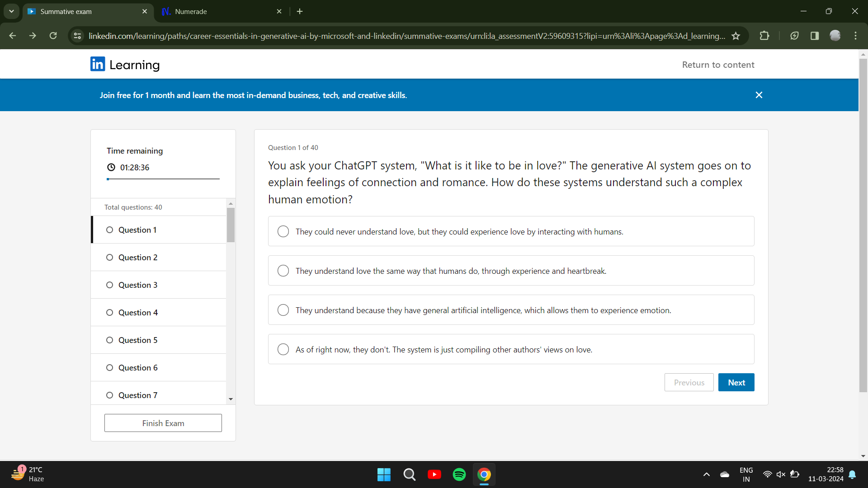Reload the page with the refresh icon
This screenshot has width=868, height=488.
coord(53,36)
